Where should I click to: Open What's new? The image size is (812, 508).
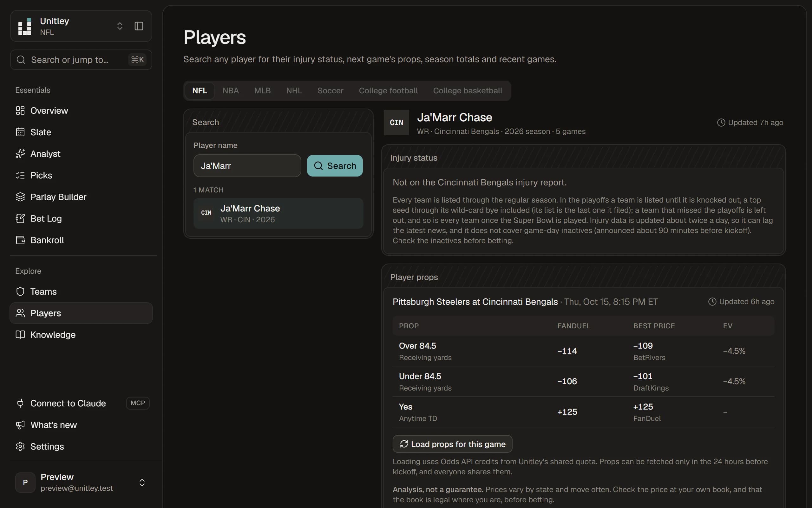[81, 425]
